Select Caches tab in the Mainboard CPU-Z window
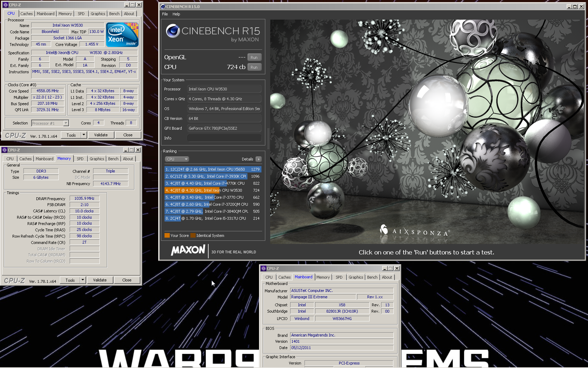Screen dimensions: 588x368 (x=285, y=277)
